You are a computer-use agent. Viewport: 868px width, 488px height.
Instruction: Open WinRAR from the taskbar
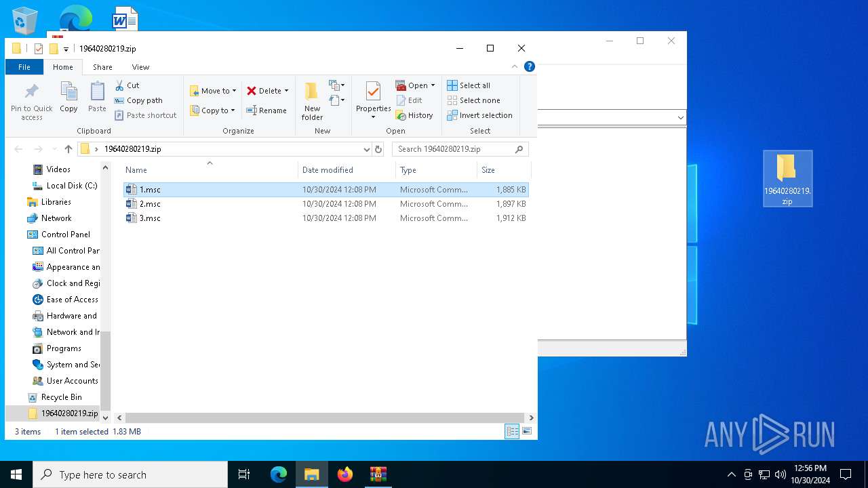pos(378,474)
